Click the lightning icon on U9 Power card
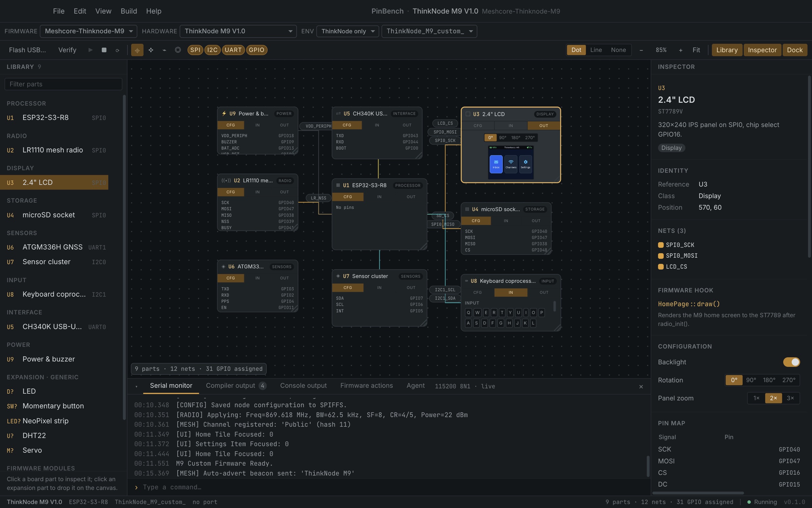This screenshot has height=508, width=812. click(224, 113)
